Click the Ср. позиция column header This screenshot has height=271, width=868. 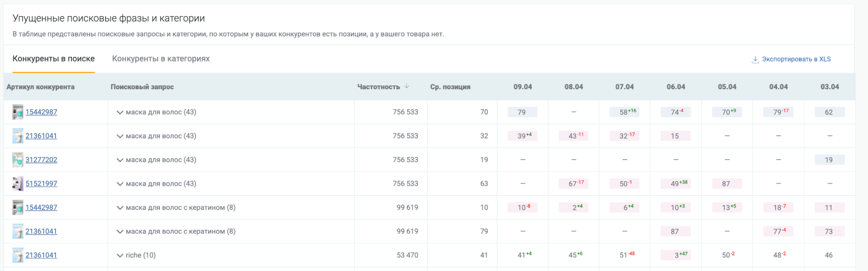(x=450, y=87)
